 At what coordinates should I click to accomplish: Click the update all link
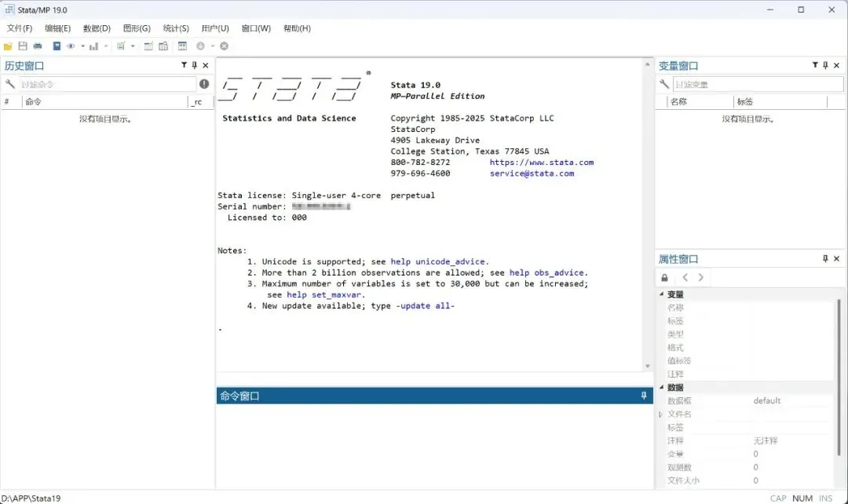click(x=425, y=306)
